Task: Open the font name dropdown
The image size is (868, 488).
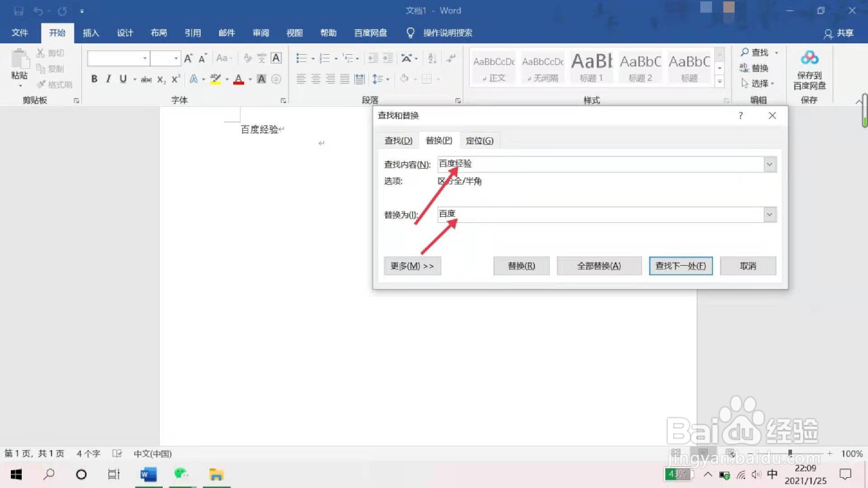Action: click(145, 58)
